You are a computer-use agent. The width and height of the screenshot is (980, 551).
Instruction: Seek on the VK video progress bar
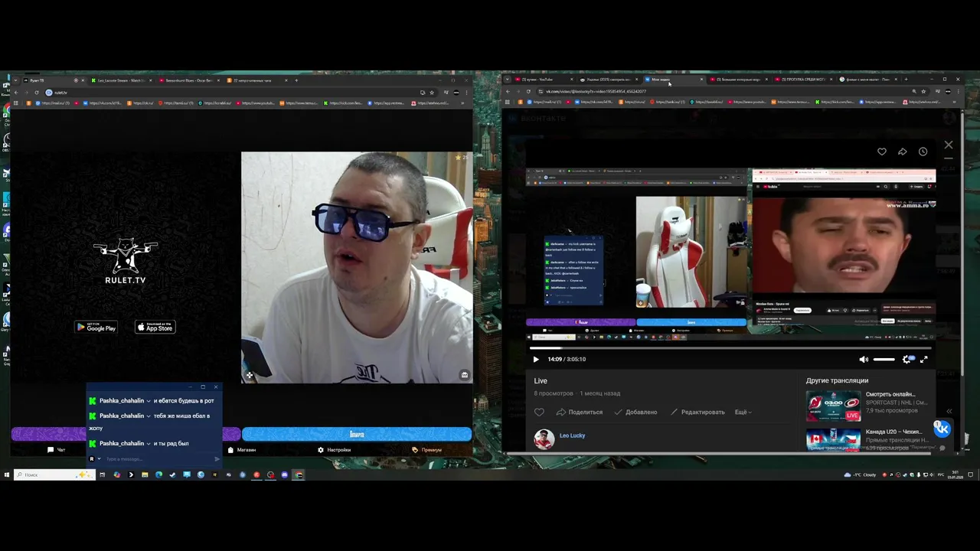pyautogui.click(x=730, y=348)
